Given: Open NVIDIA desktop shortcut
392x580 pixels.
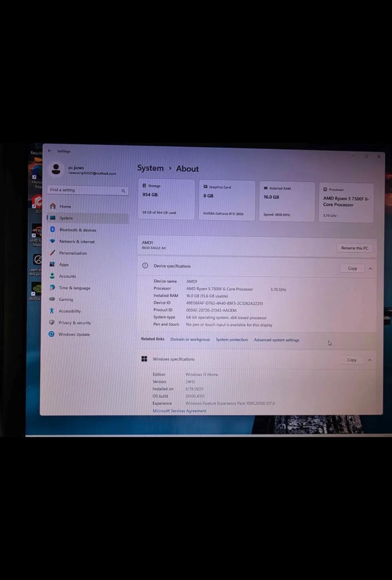Looking at the screenshot, I should (36, 291).
